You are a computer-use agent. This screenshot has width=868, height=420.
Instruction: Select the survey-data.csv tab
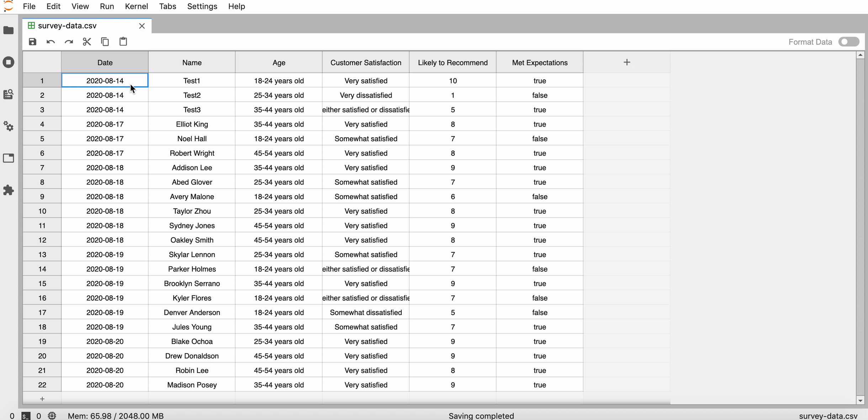pos(67,26)
